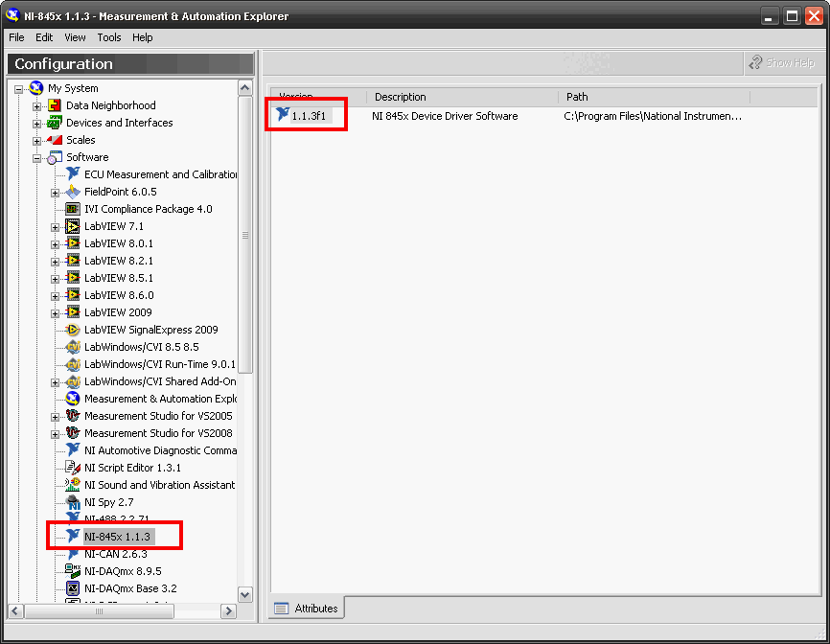Click the tree scroll down arrow
The height and width of the screenshot is (644, 830).
click(x=245, y=594)
